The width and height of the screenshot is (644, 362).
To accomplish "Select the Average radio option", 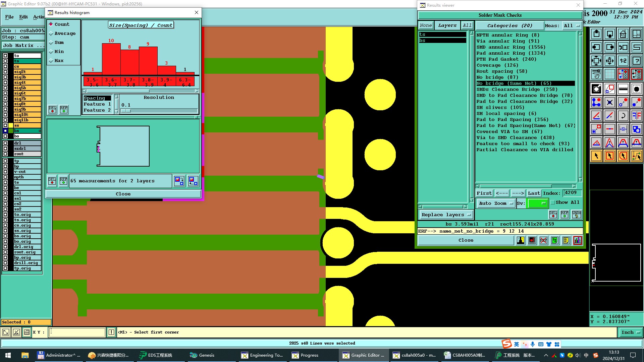I will pos(51,34).
